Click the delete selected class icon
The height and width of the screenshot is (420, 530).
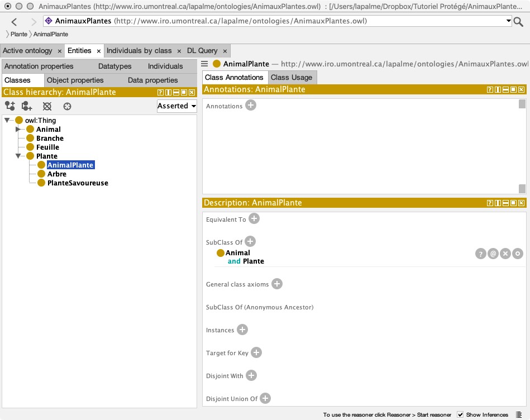[x=47, y=106]
